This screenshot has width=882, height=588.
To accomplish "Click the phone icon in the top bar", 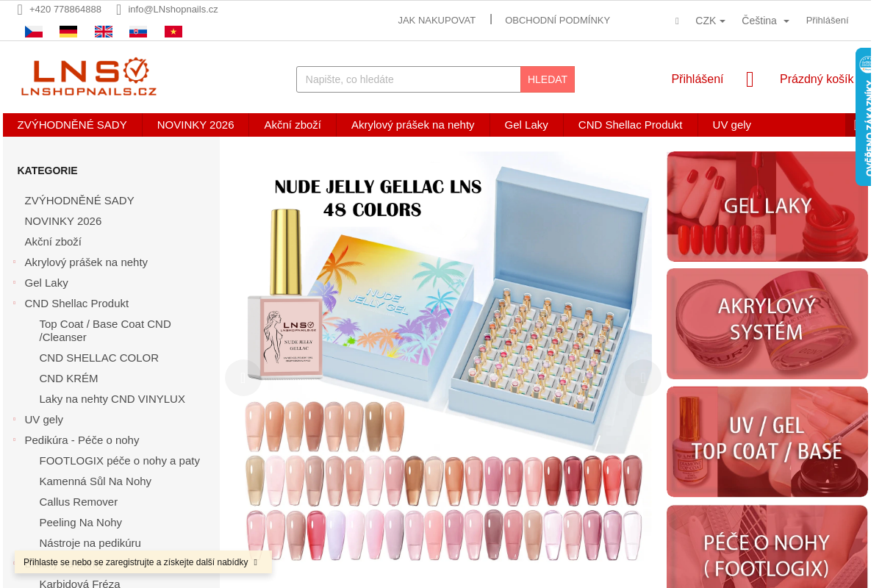I will coord(21,10).
